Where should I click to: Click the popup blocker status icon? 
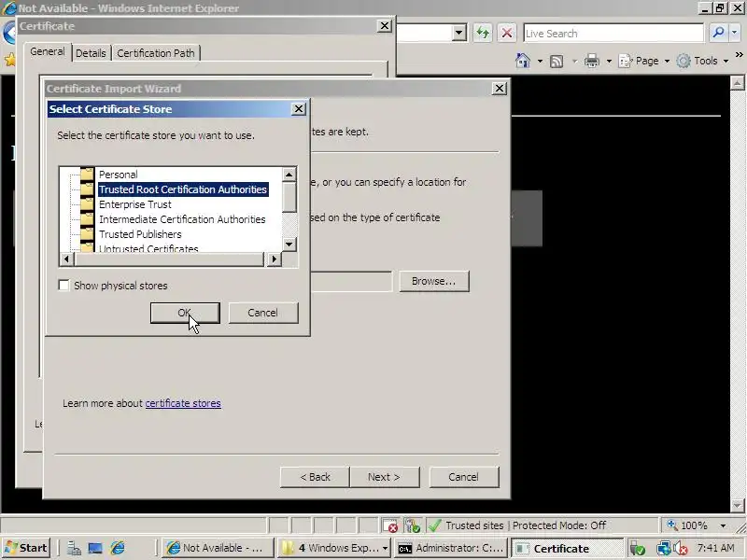click(390, 525)
